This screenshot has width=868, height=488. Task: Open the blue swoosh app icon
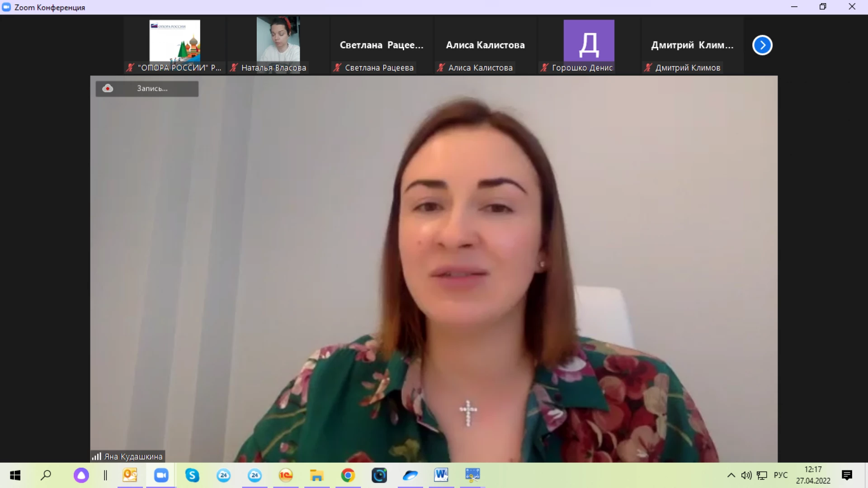pos(410,475)
